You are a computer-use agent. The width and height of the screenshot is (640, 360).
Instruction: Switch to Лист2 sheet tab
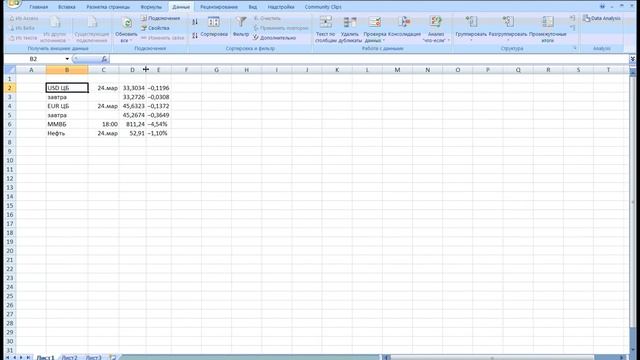pyautogui.click(x=69, y=358)
